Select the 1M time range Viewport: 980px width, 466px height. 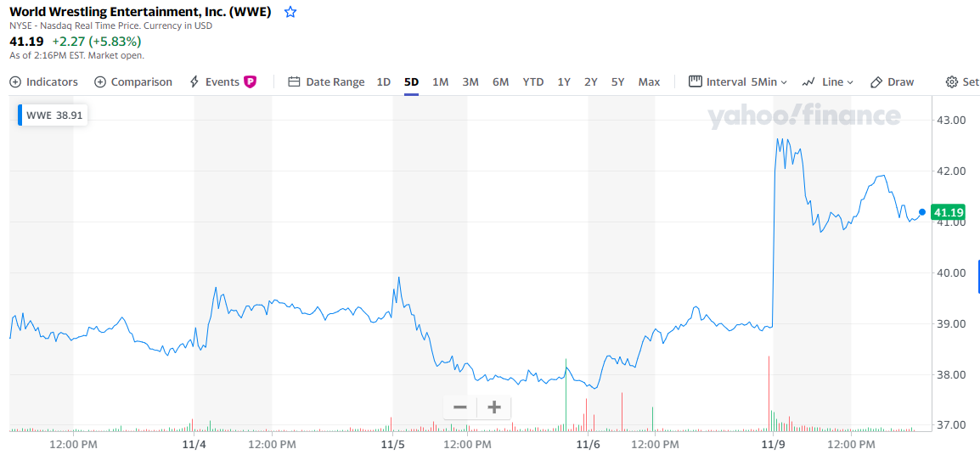point(440,82)
